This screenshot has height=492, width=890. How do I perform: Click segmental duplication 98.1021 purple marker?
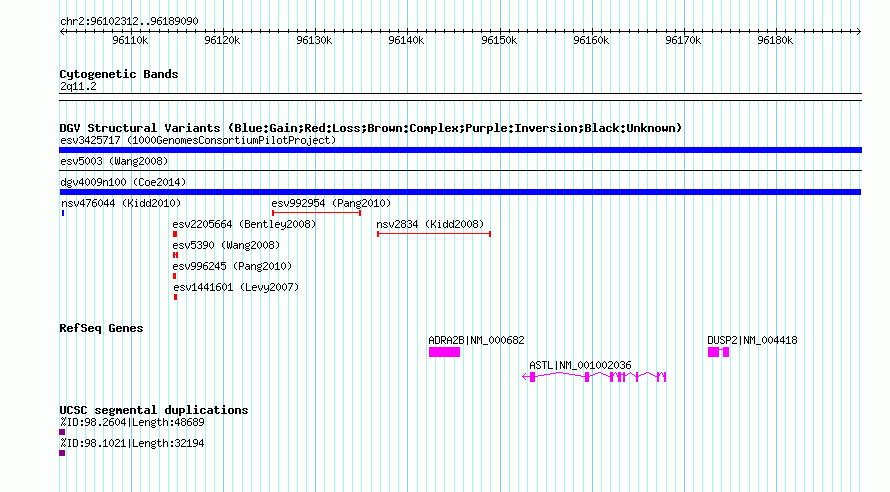tap(62, 453)
